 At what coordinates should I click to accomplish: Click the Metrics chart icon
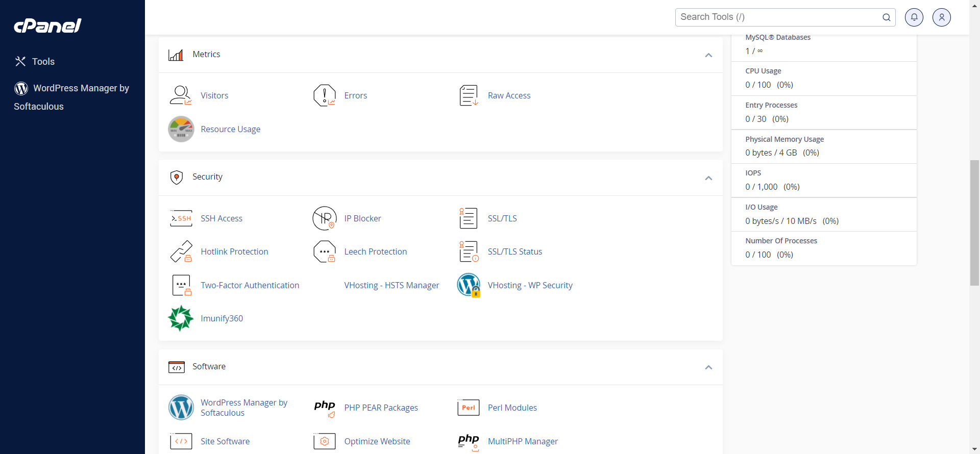tap(176, 55)
